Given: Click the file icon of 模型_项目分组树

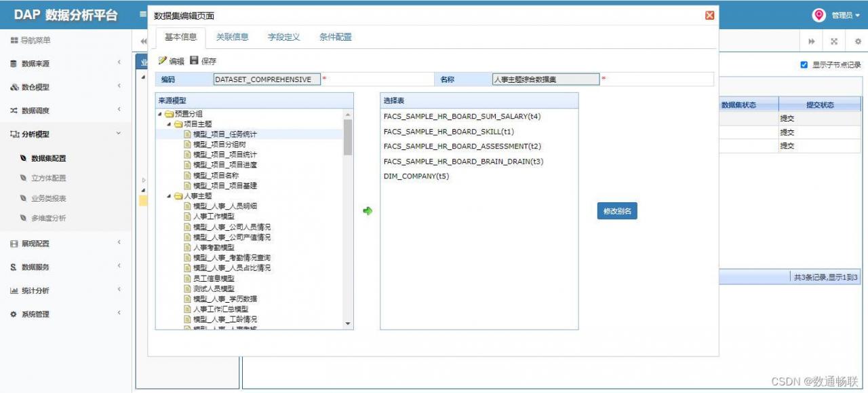Looking at the screenshot, I should (187, 145).
